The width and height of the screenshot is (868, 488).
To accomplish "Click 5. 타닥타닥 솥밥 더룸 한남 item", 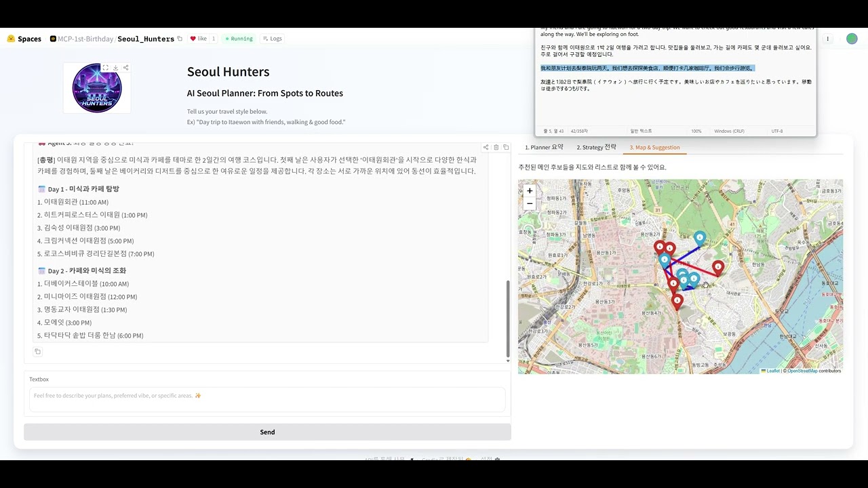I will pyautogui.click(x=90, y=335).
